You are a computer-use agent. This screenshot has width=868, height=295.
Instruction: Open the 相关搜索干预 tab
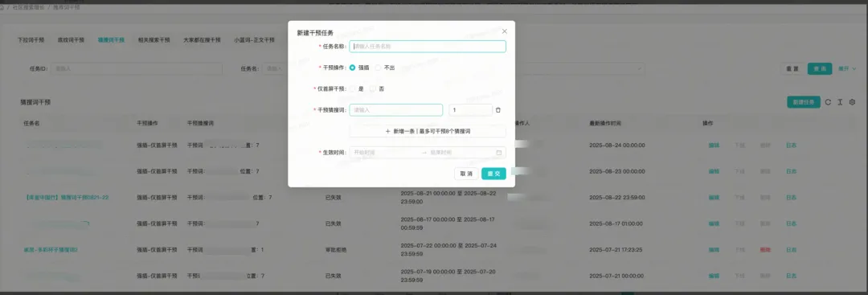154,40
